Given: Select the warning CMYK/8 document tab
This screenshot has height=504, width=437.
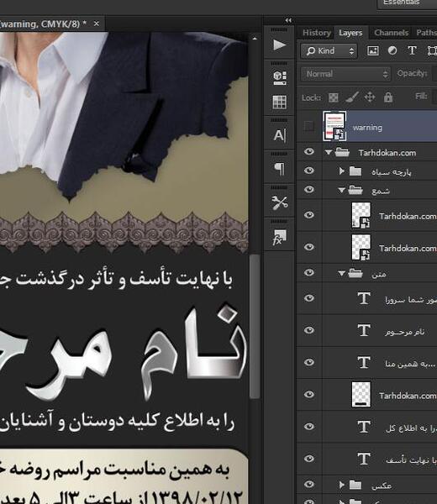Looking at the screenshot, I should pyautogui.click(x=43, y=24).
